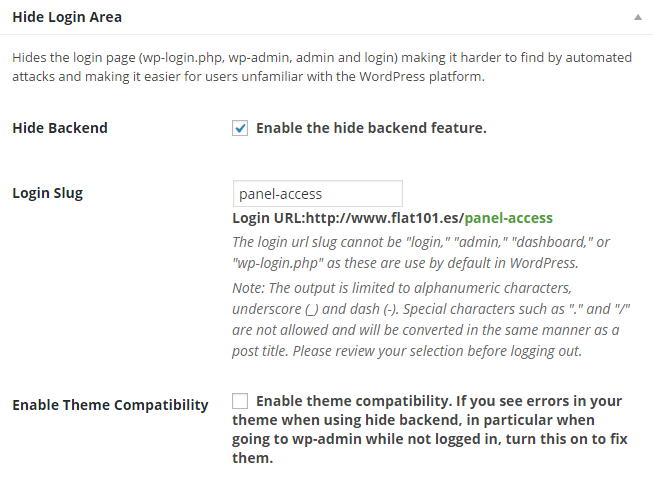Focus the Login Slug text field
Screen dimensions: 653x486
(x=317, y=193)
